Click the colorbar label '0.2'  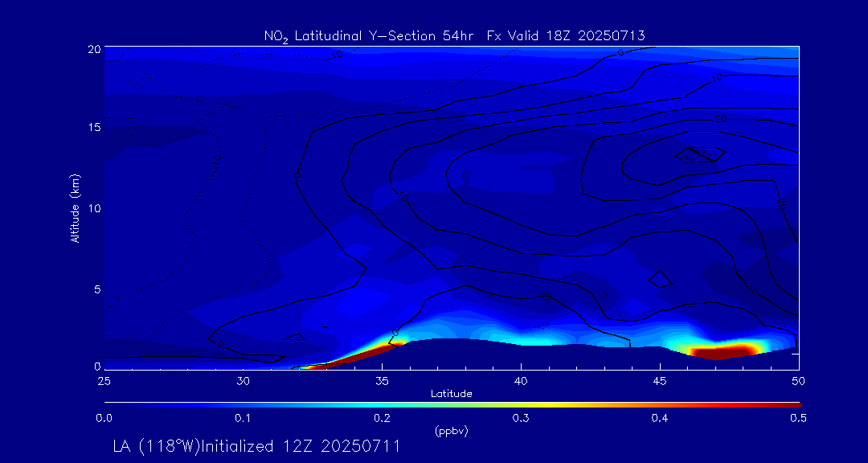point(382,419)
